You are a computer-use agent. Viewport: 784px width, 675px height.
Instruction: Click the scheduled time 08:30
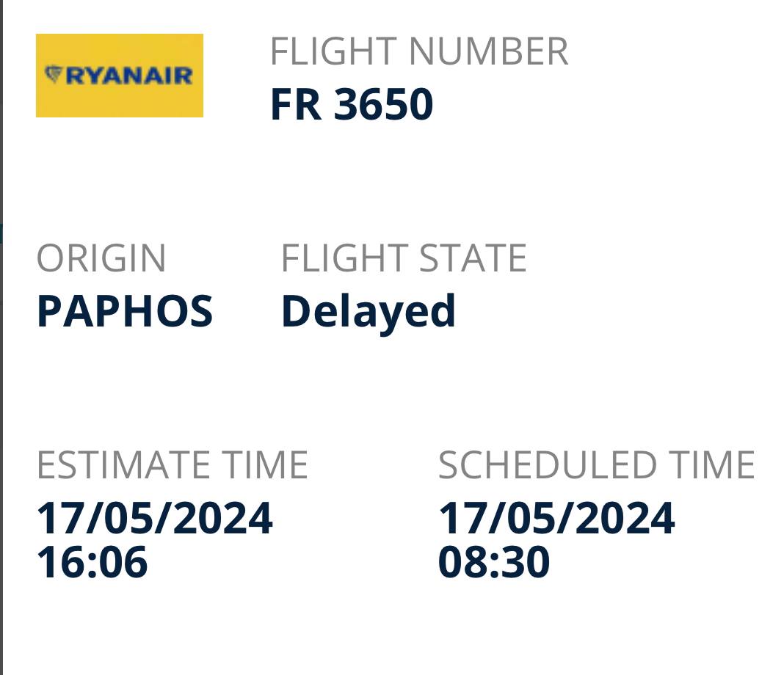tap(494, 562)
